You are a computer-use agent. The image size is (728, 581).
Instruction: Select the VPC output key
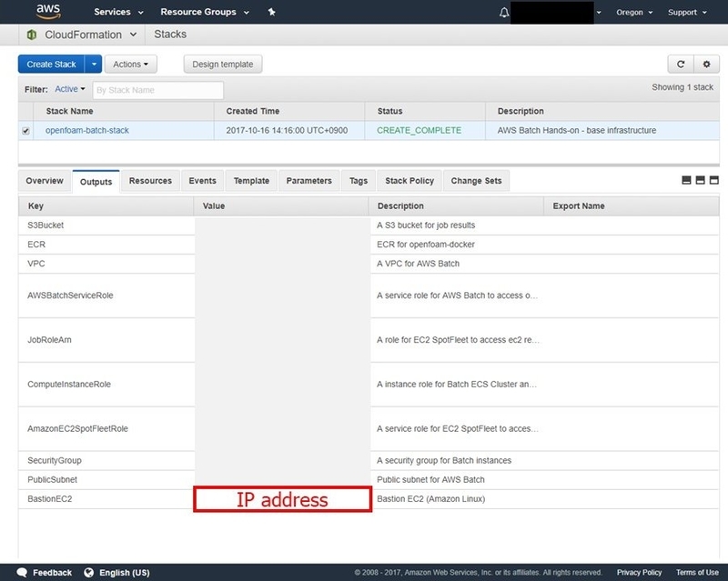pos(36,264)
